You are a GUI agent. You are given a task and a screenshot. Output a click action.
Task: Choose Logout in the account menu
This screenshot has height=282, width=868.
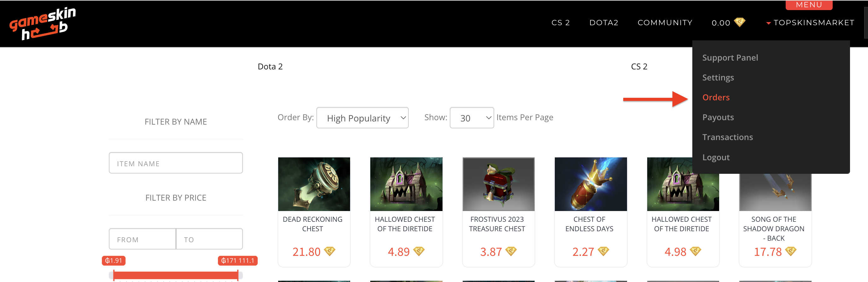[716, 157]
